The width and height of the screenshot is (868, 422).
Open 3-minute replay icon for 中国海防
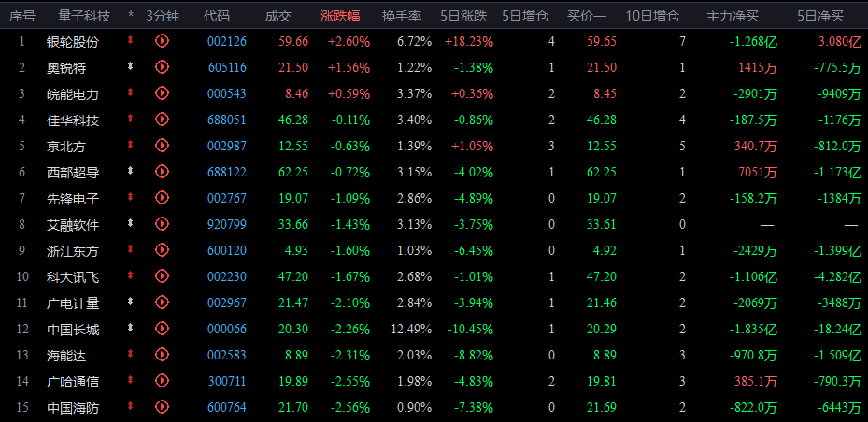(162, 406)
